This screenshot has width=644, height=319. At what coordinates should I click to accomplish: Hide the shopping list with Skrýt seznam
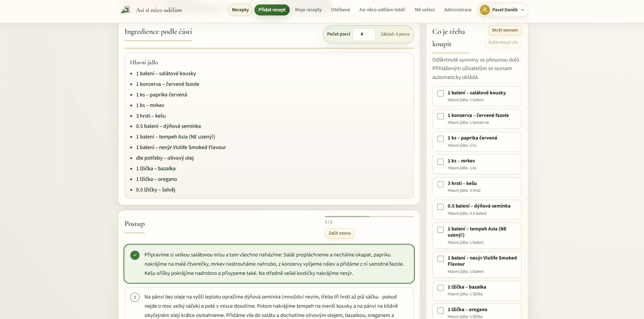pos(504,30)
